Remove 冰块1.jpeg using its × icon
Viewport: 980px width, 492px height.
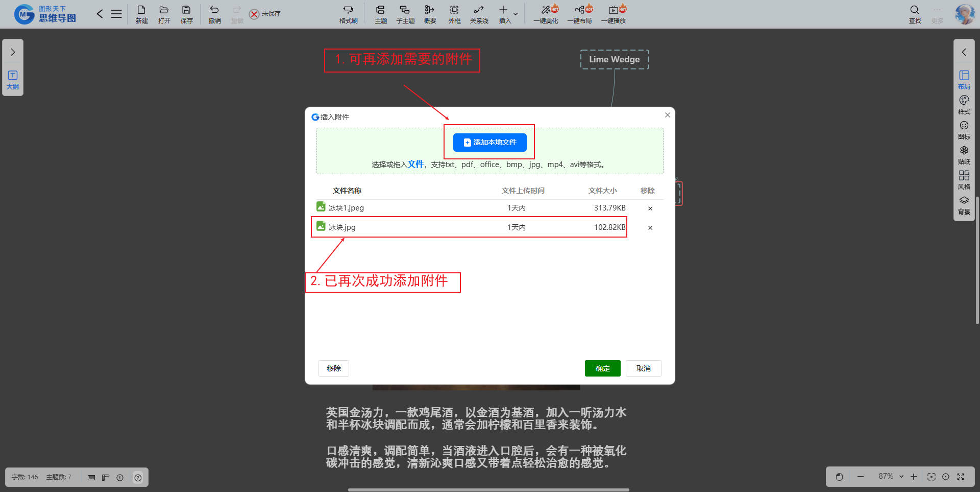coord(650,208)
